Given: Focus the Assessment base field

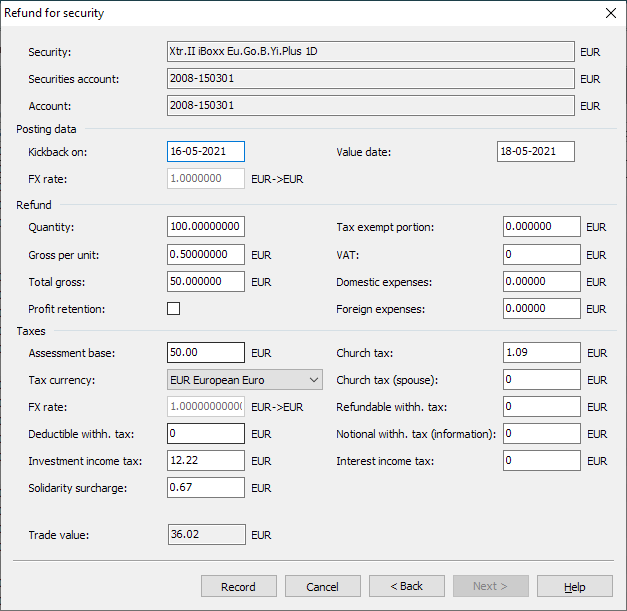Looking at the screenshot, I should (x=206, y=353).
